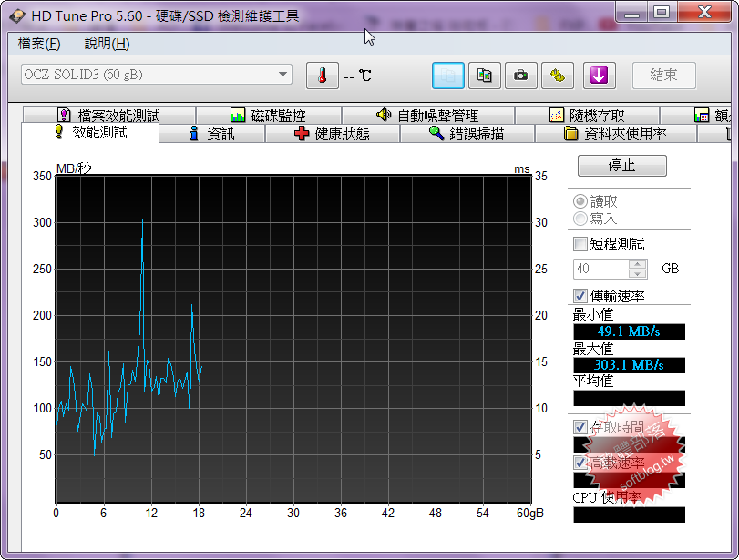Click the 結束 button
Screen dimensions: 739x560
point(663,76)
